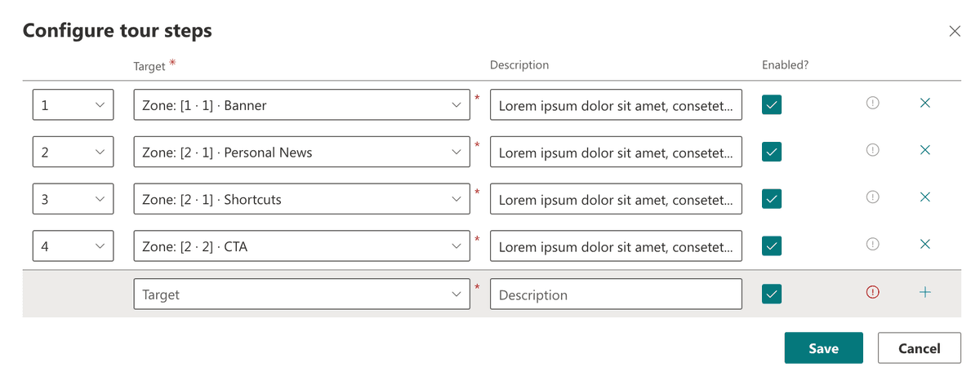
Task: Open step order dropdown showing 1
Action: [x=73, y=105]
